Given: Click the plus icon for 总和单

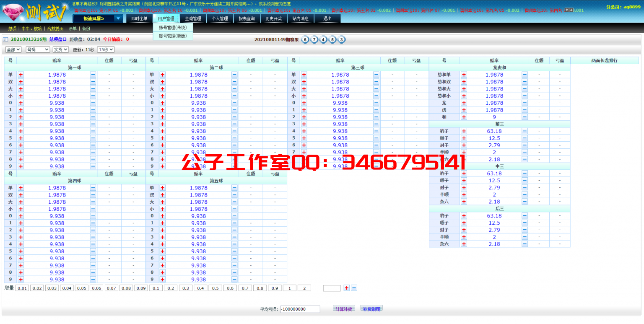Looking at the screenshot, I should click(464, 75).
